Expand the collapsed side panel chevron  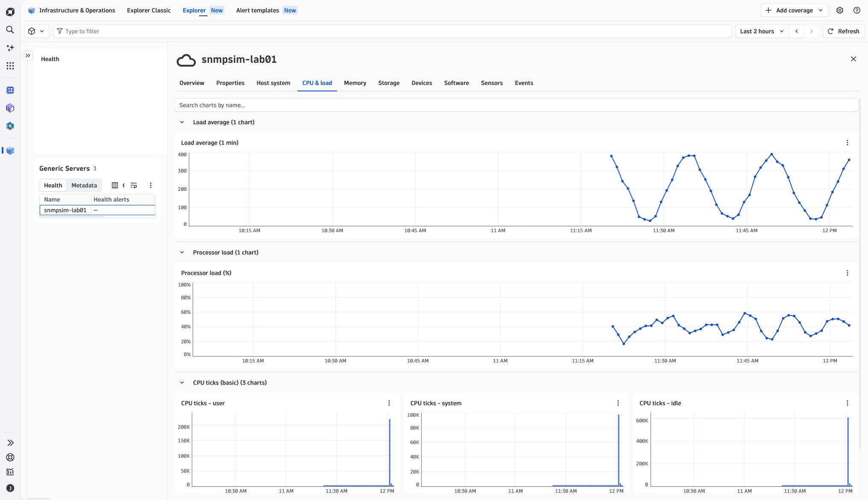pyautogui.click(x=28, y=56)
